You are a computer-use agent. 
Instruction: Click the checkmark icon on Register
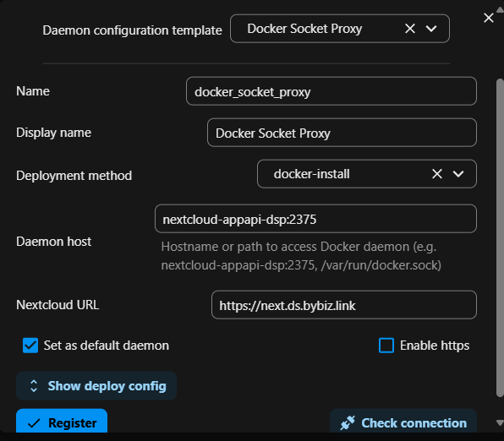pyautogui.click(x=34, y=423)
